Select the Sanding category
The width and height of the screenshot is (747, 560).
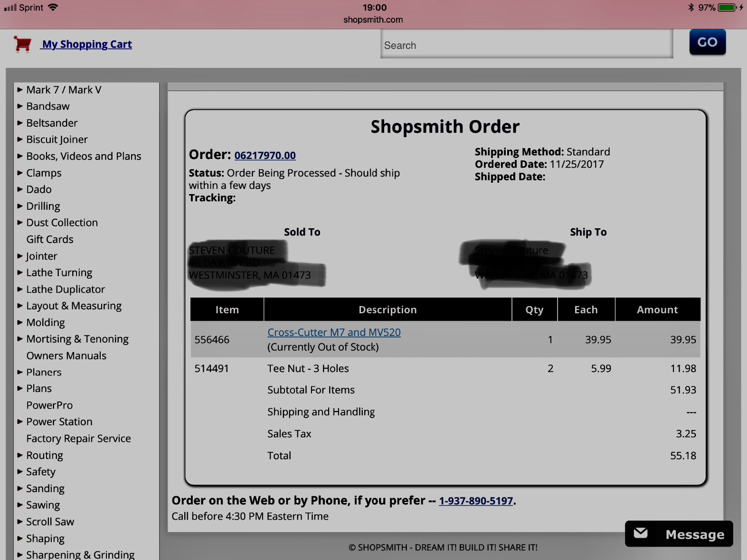45,489
